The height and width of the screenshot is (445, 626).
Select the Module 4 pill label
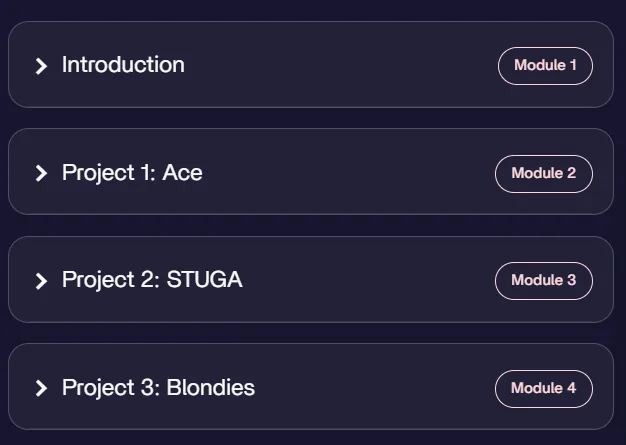(x=544, y=389)
